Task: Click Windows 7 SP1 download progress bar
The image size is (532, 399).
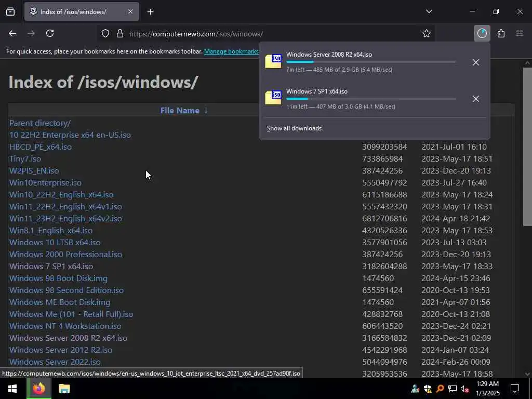Action: pyautogui.click(x=371, y=99)
